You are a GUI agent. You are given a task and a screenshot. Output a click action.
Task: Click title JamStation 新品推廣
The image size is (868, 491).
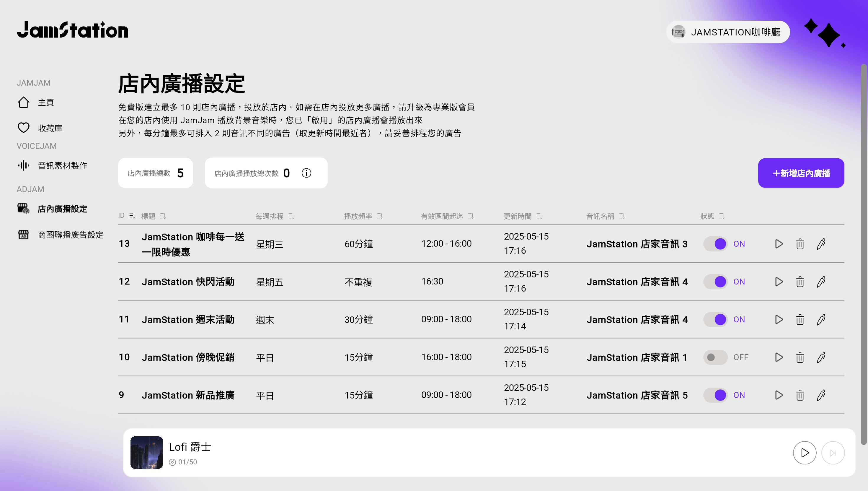tap(188, 395)
